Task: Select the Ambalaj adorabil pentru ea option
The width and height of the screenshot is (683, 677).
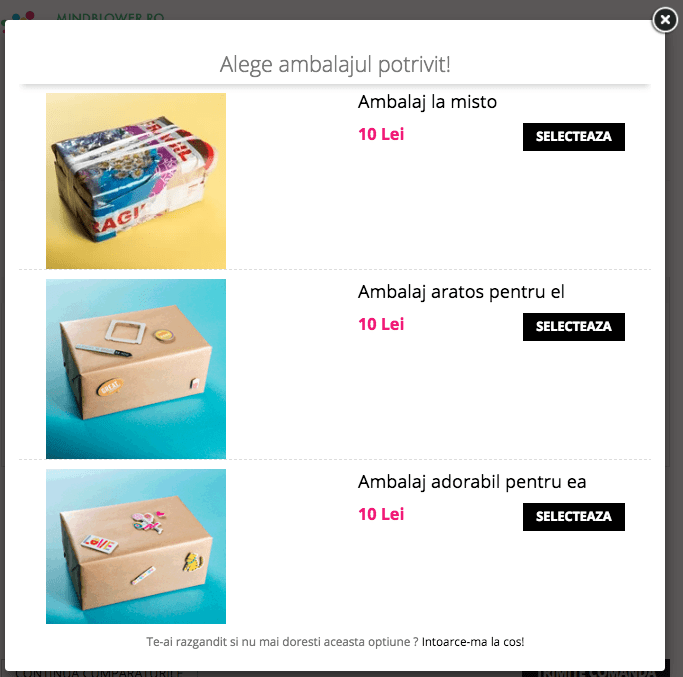Action: (574, 517)
